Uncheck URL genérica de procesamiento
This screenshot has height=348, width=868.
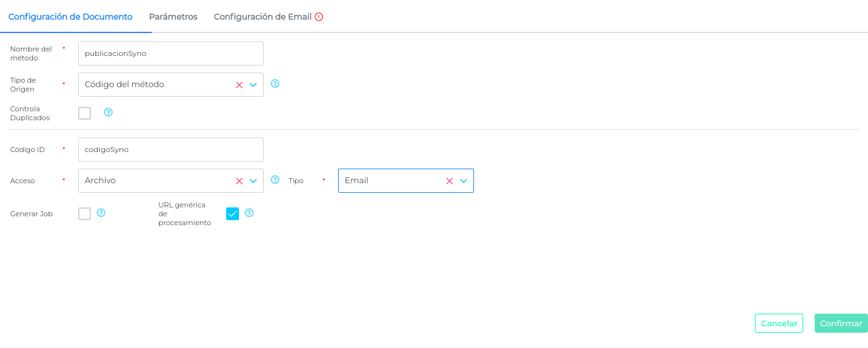(233, 214)
